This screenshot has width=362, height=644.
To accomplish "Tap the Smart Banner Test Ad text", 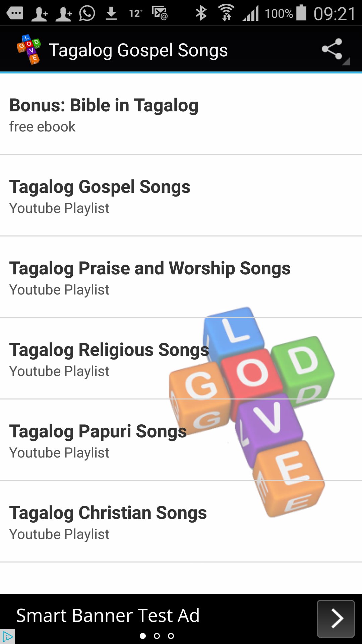I will click(108, 616).
